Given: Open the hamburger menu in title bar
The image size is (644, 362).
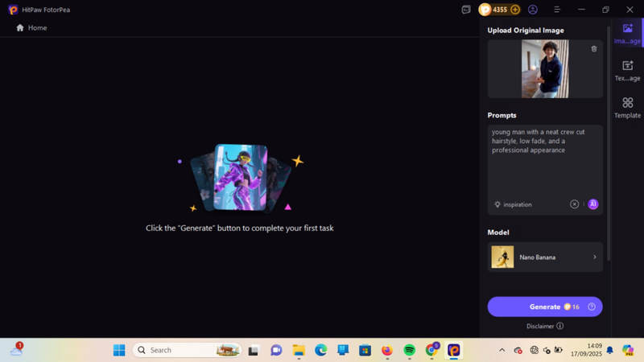Looking at the screenshot, I should tap(557, 10).
